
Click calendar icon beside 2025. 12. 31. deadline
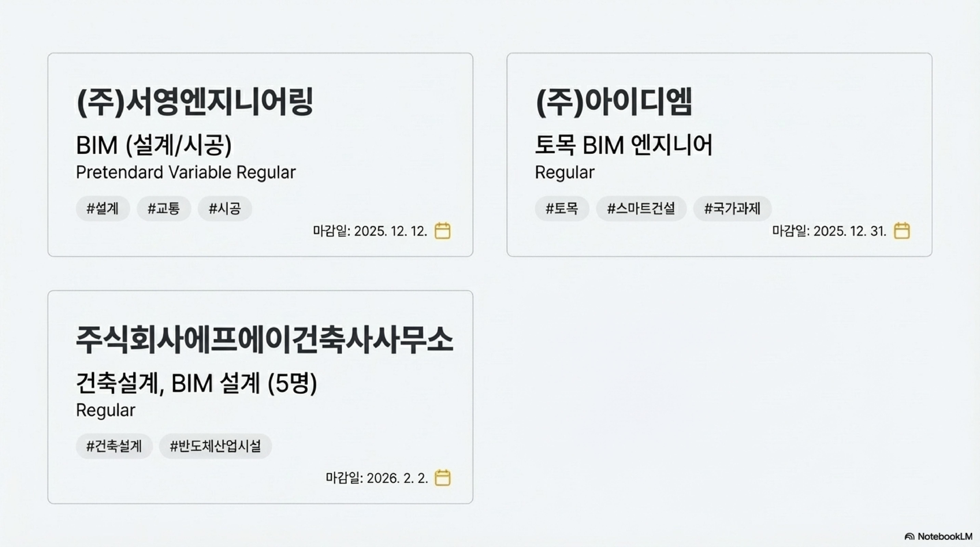pos(902,231)
